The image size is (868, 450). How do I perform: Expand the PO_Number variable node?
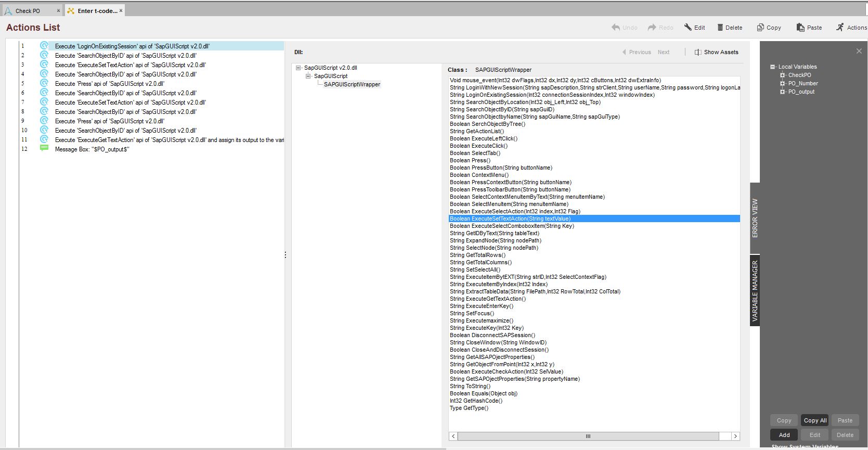pyautogui.click(x=782, y=83)
